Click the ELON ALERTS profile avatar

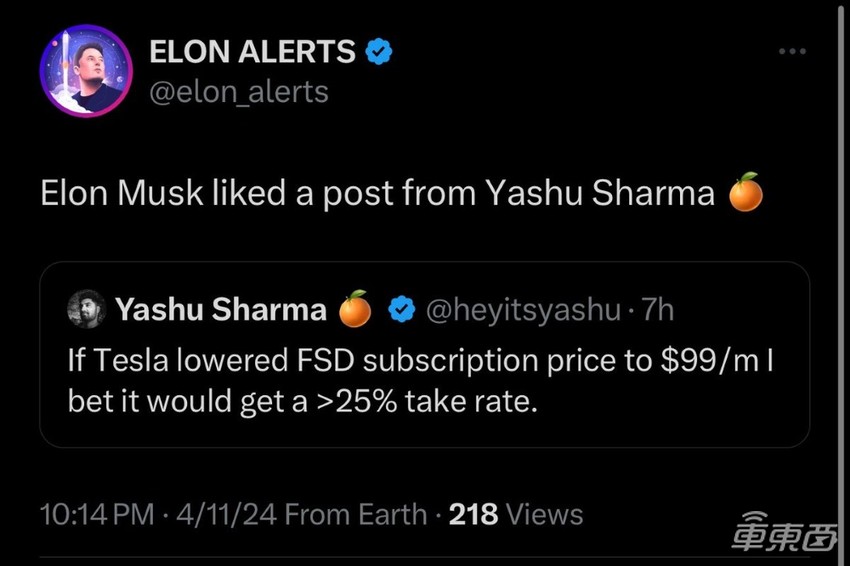(85, 71)
